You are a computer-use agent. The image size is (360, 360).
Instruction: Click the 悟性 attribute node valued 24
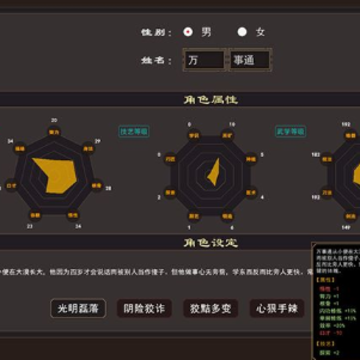click(73, 215)
